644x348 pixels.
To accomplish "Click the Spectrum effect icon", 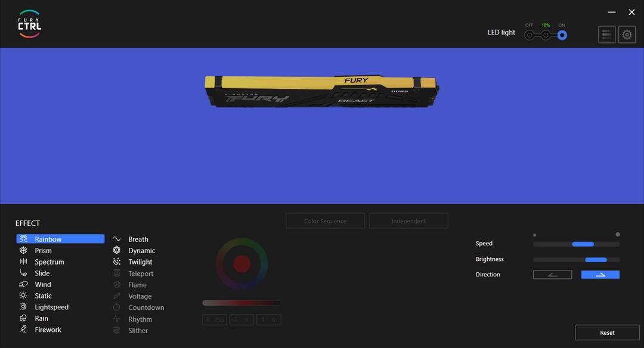I will [23, 262].
